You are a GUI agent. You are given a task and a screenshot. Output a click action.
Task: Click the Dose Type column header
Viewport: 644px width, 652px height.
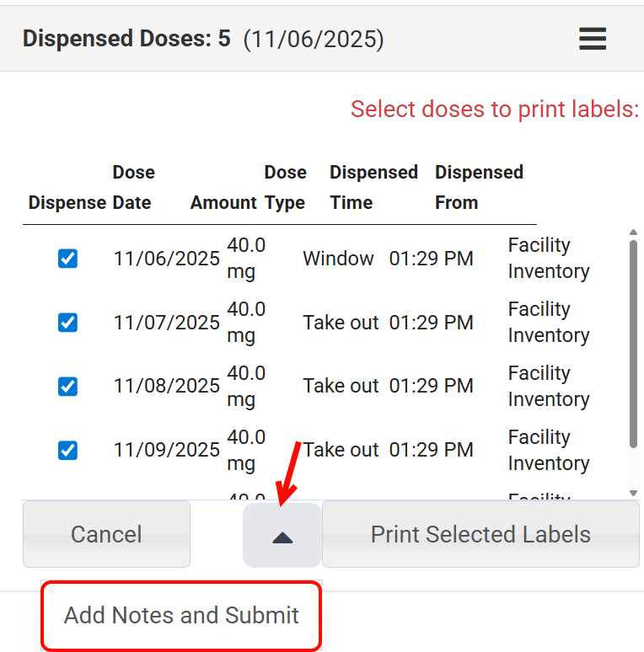coord(285,187)
